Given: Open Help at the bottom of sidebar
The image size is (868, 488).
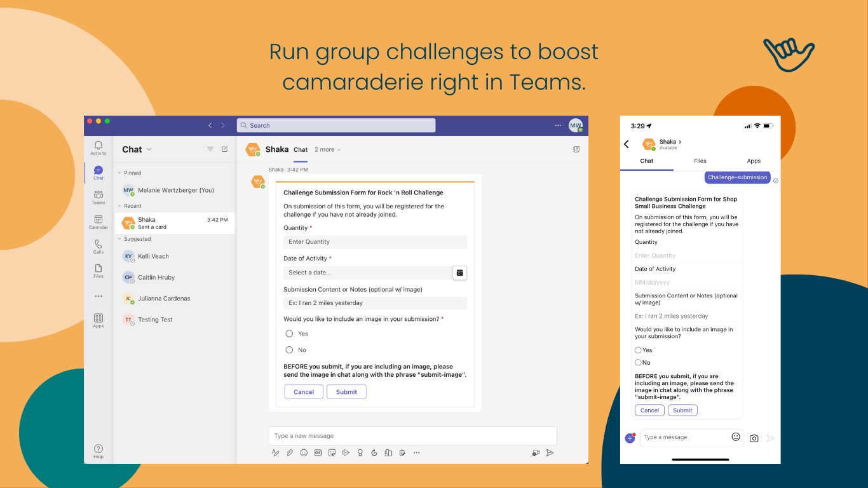Looking at the screenshot, I should pyautogui.click(x=98, y=451).
